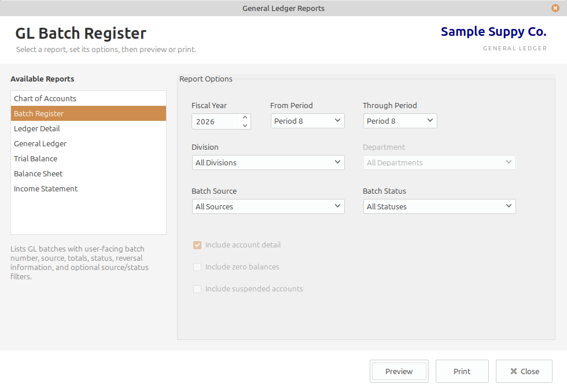Viewport: 567px width, 392px height.
Task: Decrease Fiscal Year with down arrow
Action: [x=245, y=125]
